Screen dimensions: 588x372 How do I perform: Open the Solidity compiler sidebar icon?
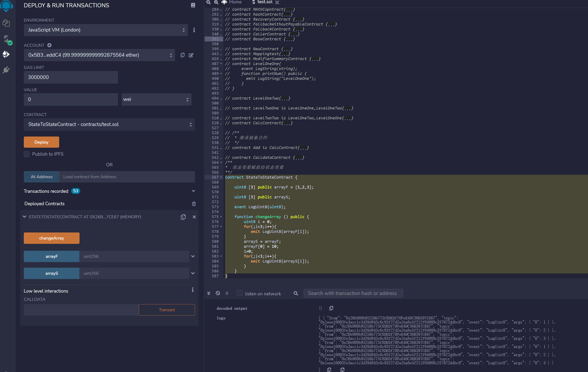[7, 39]
